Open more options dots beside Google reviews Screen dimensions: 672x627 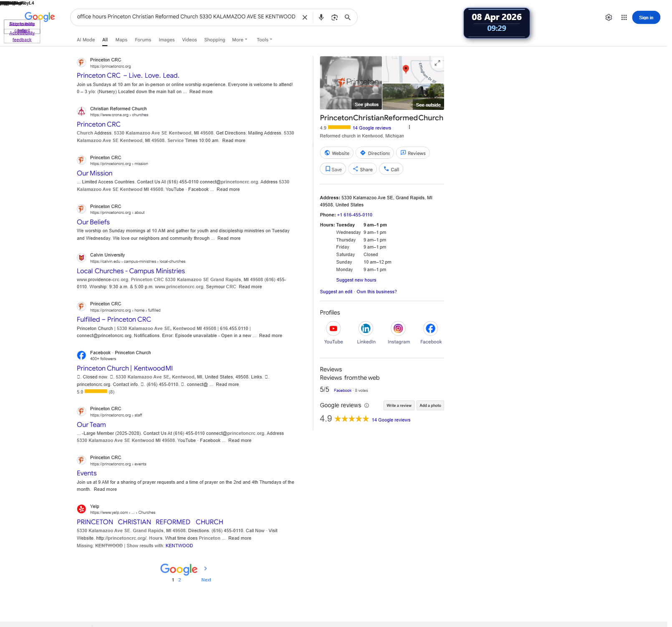point(409,127)
